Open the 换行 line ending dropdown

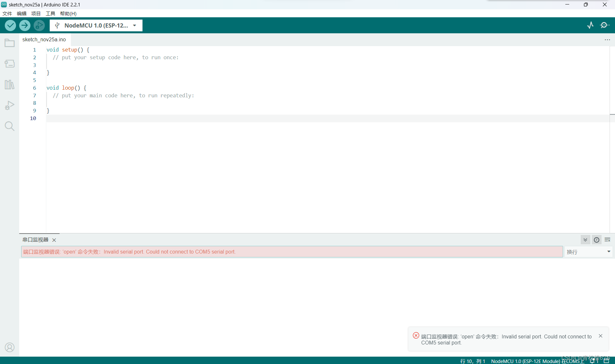pyautogui.click(x=588, y=252)
